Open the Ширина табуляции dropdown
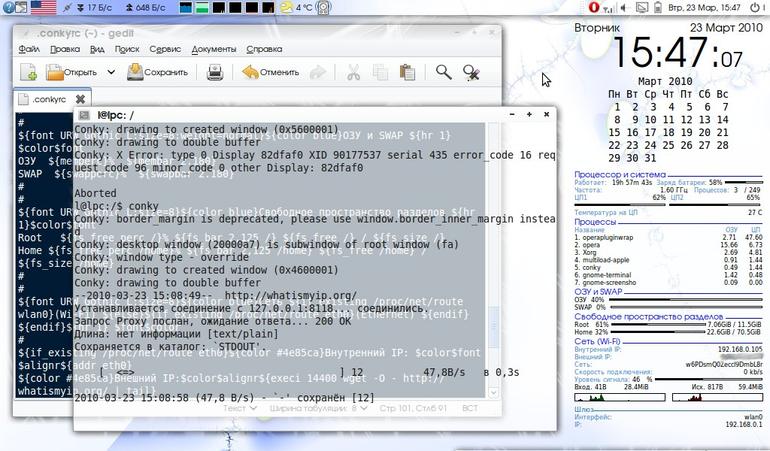770x451 pixels. (x=318, y=408)
